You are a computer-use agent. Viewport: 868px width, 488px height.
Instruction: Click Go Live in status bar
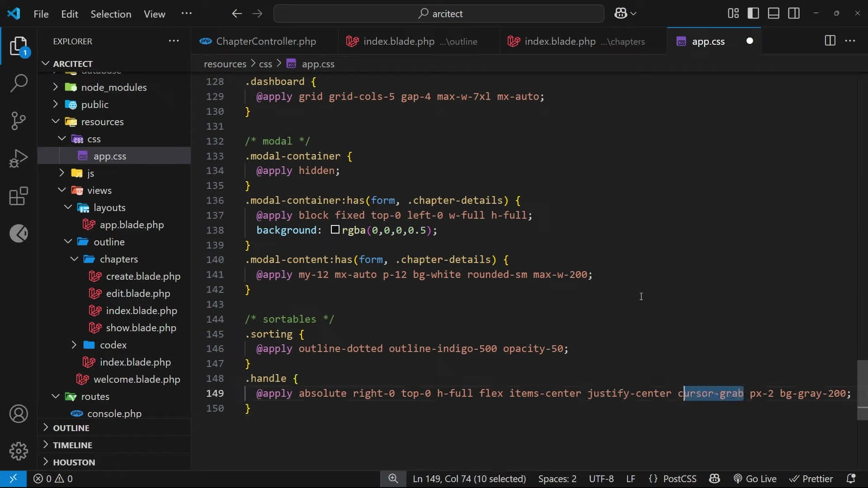click(755, 479)
